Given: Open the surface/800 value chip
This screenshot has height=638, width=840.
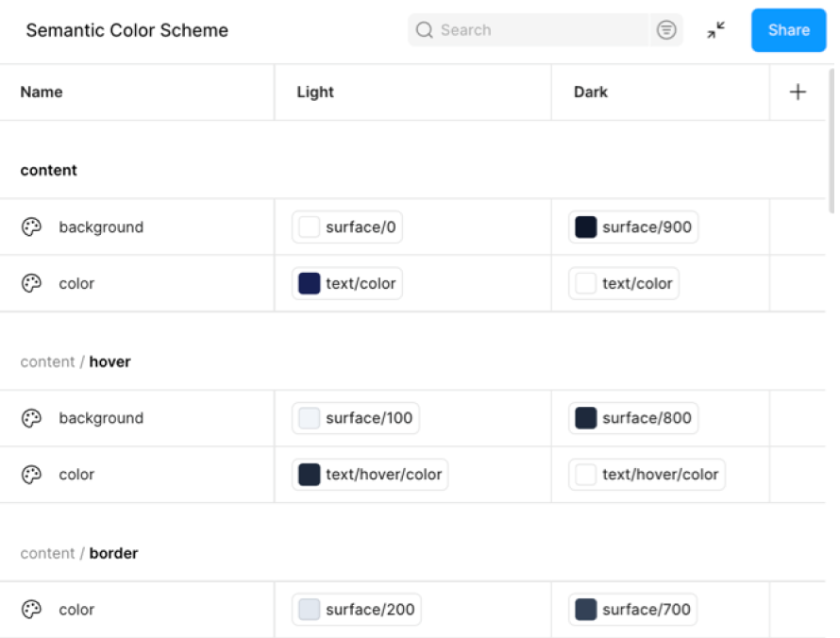Looking at the screenshot, I should (x=633, y=418).
